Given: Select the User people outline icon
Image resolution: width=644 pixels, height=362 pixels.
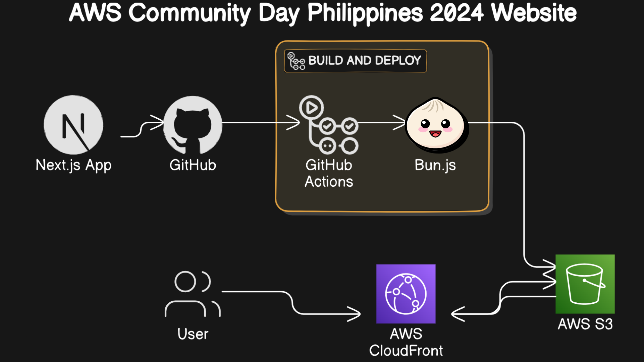Looking at the screenshot, I should pyautogui.click(x=193, y=294).
